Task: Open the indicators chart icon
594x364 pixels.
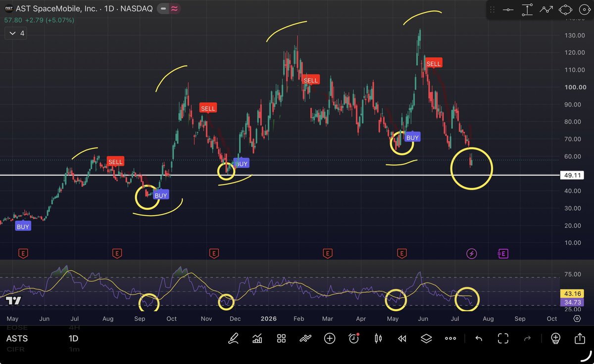Action: coord(257,338)
